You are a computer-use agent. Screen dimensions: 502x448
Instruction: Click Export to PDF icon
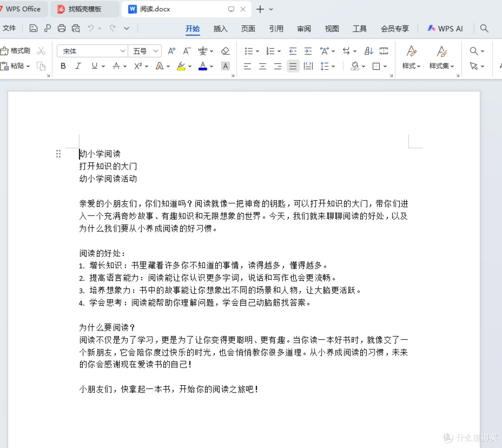[47, 28]
